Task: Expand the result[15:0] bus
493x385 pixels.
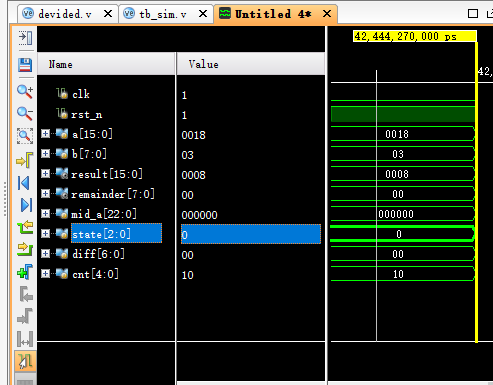Action: click(45, 173)
